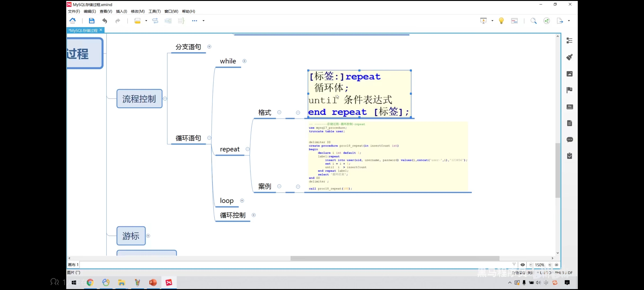
Task: Switch to the MySQL存储过程 document tab
Action: (83, 30)
